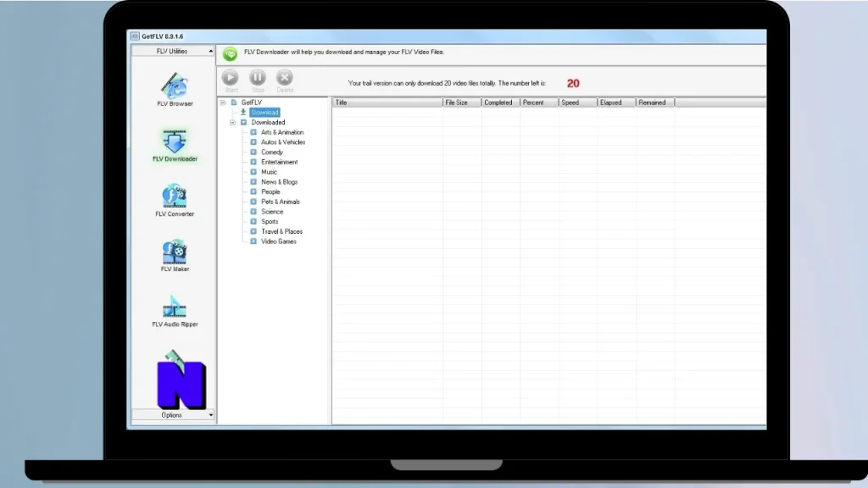Viewport: 868px width, 488px height.
Task: Open the Autos & Vehicles category
Action: tap(283, 142)
